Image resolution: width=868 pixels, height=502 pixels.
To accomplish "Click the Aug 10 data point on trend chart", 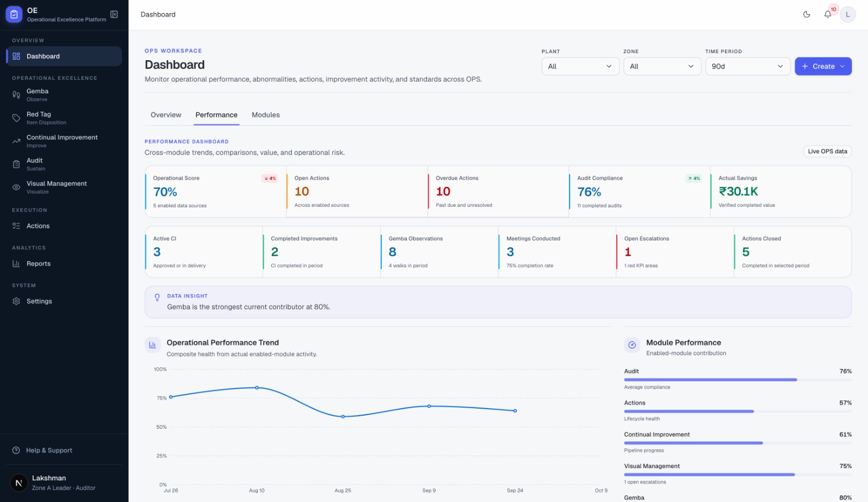I will click(257, 387).
